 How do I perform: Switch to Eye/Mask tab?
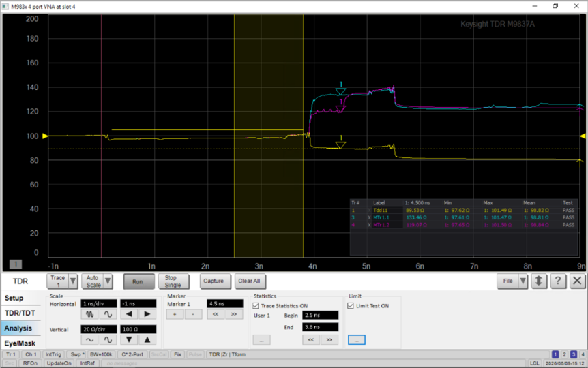coord(20,343)
